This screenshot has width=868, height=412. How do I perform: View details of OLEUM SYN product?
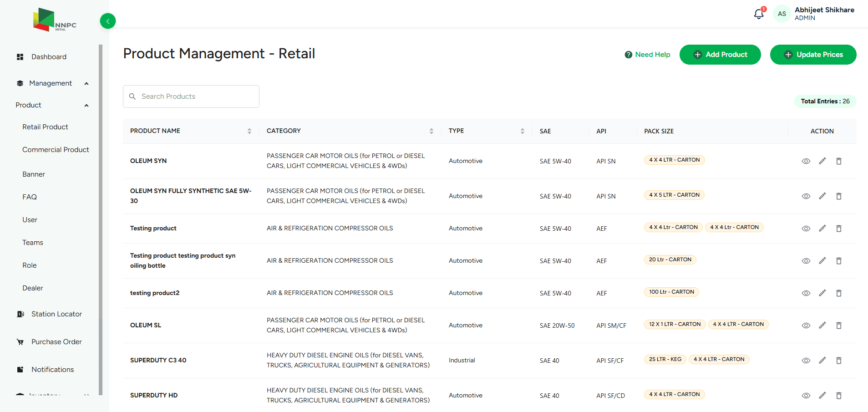click(x=806, y=161)
